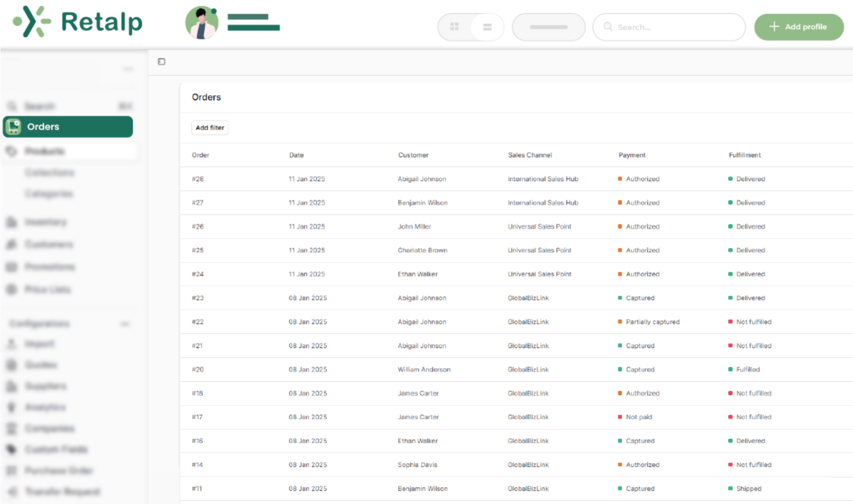Open the user profile avatar
853x504 pixels.
(x=202, y=22)
